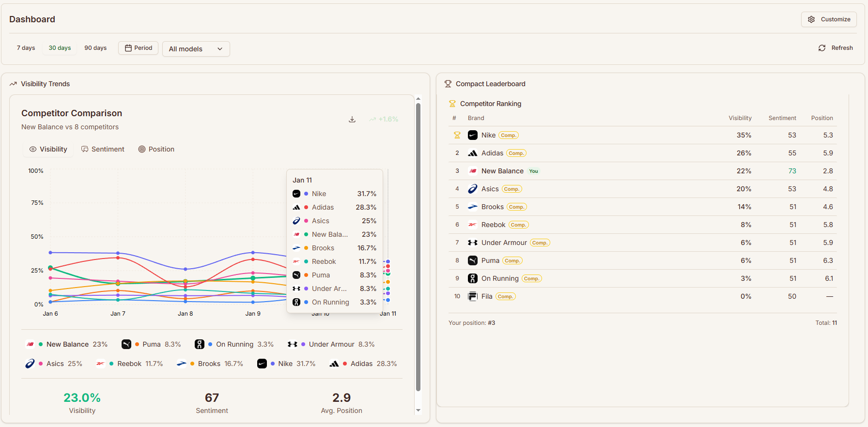Click the Customize button
The width and height of the screenshot is (868, 427).
(x=829, y=19)
